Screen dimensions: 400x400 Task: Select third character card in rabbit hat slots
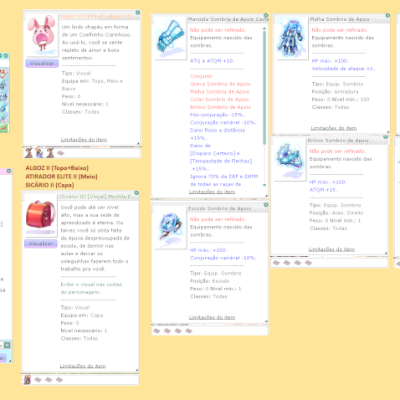[x=50, y=153]
